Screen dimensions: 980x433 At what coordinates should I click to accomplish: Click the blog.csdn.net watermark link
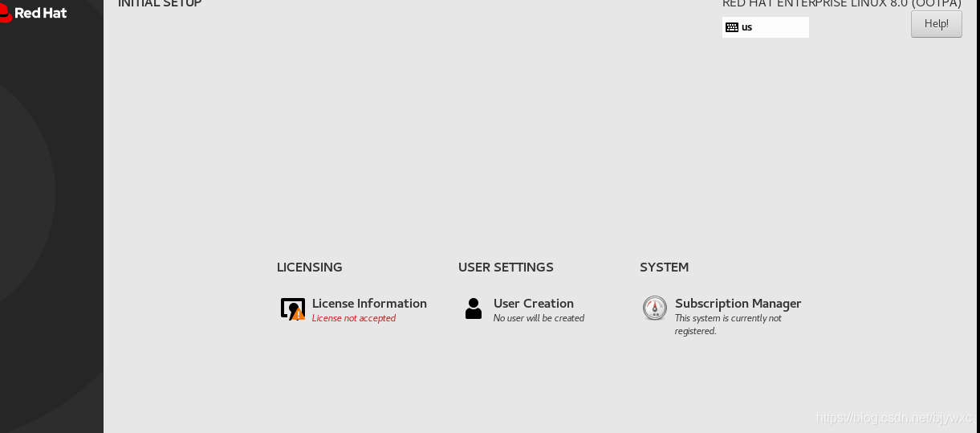tap(894, 419)
